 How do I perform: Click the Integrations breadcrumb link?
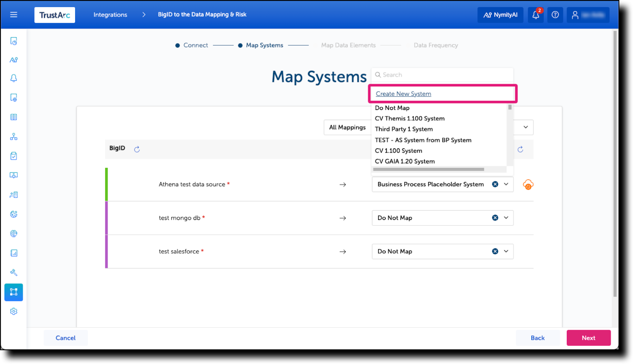click(110, 15)
